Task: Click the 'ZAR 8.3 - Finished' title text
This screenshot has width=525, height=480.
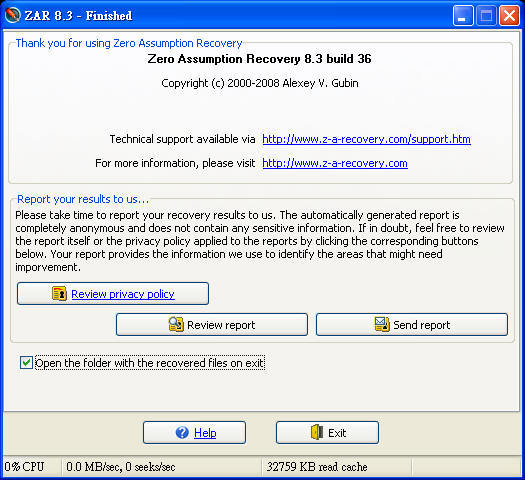Action: pyautogui.click(x=78, y=16)
